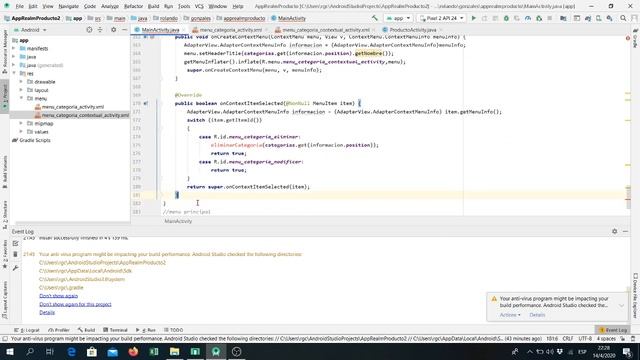Toggle tool window quick access icon in status bar
This screenshot has height=360, width=640.
click(5, 339)
